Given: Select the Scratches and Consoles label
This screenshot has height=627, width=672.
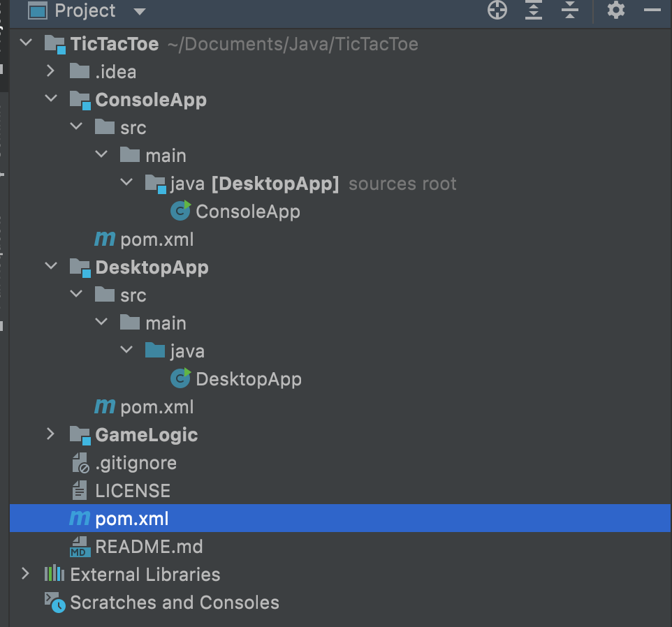Looking at the screenshot, I should tap(175, 603).
